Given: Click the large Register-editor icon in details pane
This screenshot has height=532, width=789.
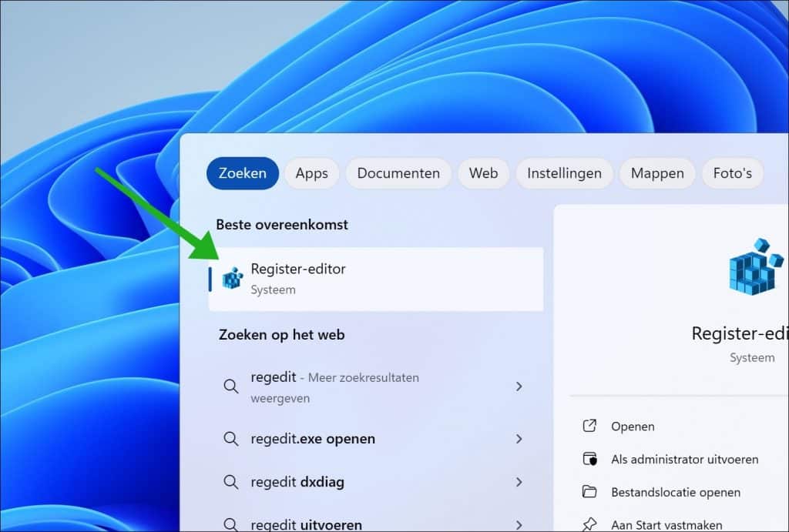Looking at the screenshot, I should tap(757, 266).
